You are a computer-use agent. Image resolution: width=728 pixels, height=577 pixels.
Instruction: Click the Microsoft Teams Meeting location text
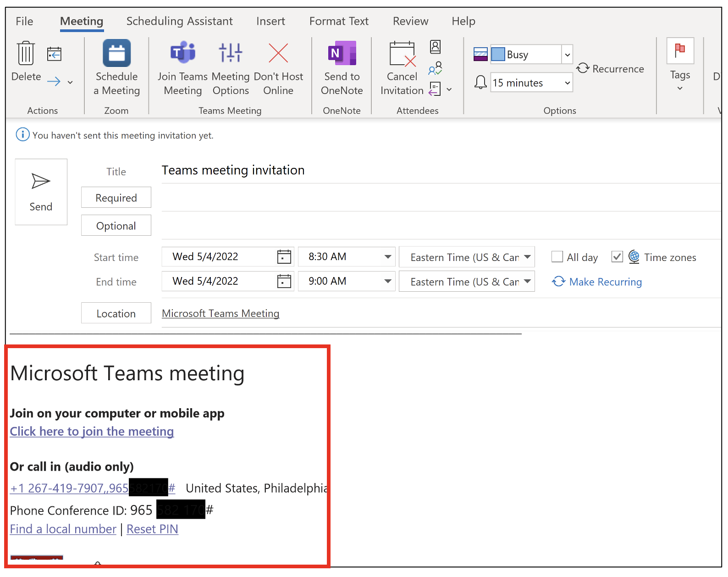pos(221,313)
